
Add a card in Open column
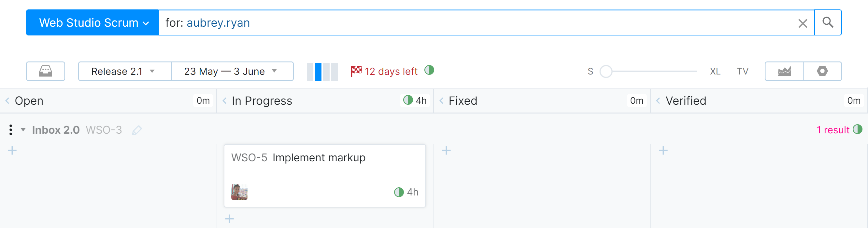coord(12,150)
